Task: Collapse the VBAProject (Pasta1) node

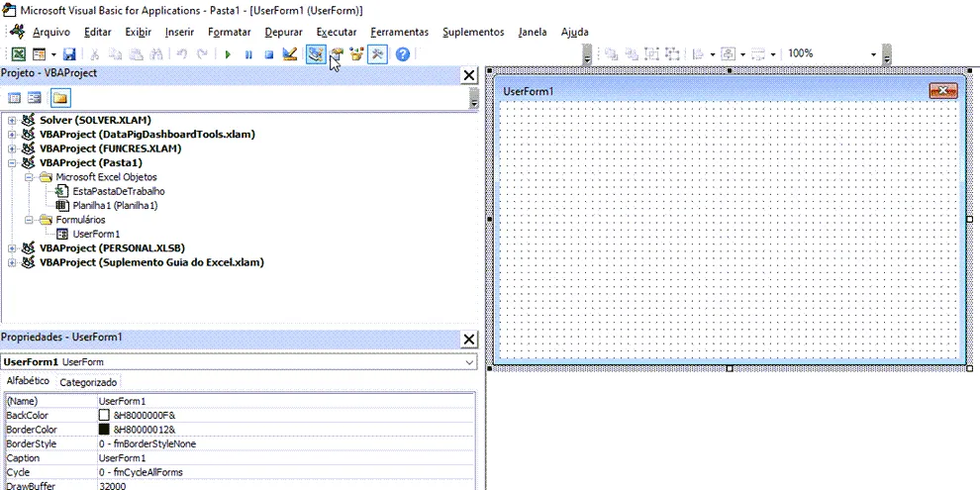Action: 12,163
